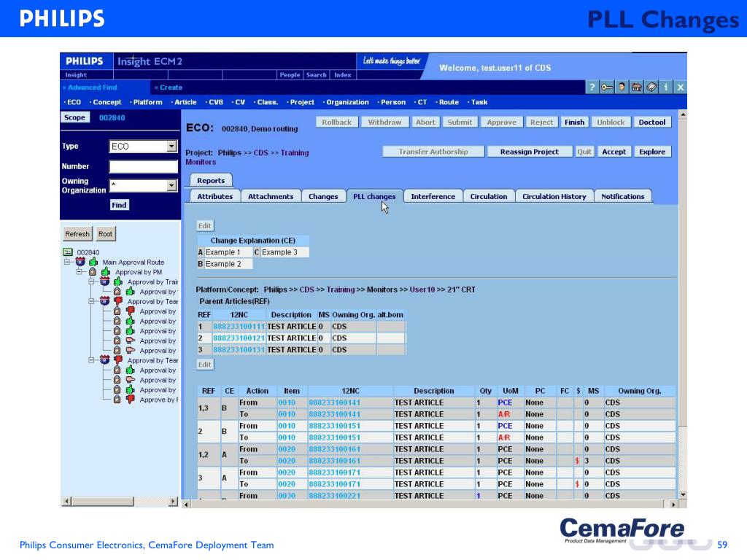Click the Finish button
This screenshot has width=747, height=560.
574,122
